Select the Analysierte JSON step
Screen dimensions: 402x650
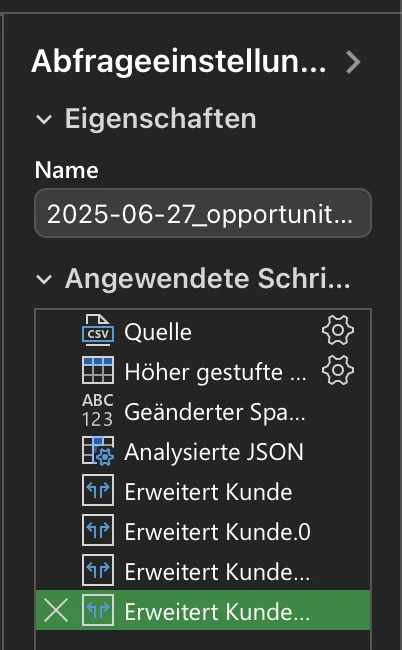point(203,450)
